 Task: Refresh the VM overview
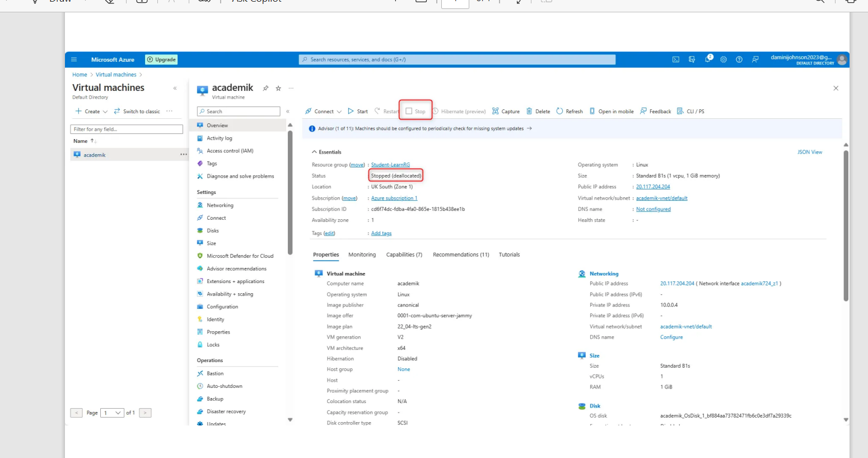click(570, 111)
